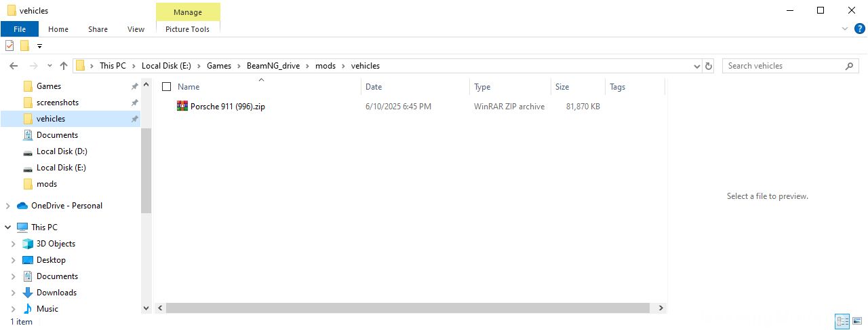
Task: Select the Picture Tools tab
Action: click(x=188, y=29)
